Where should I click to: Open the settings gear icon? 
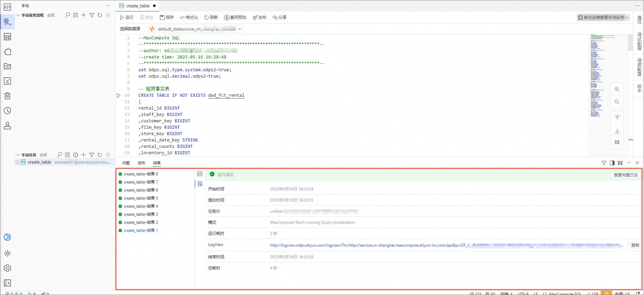pyautogui.click(x=7, y=268)
